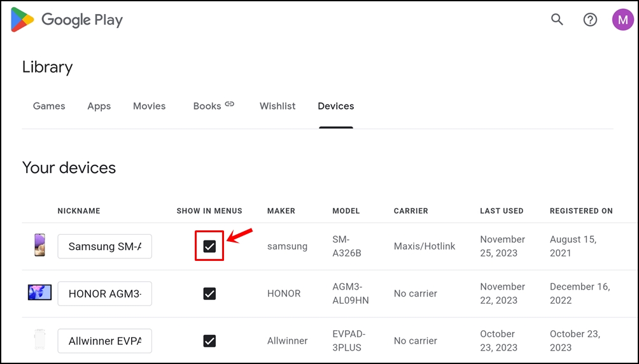Click the MODEL column header
The image size is (639, 364).
tap(346, 211)
